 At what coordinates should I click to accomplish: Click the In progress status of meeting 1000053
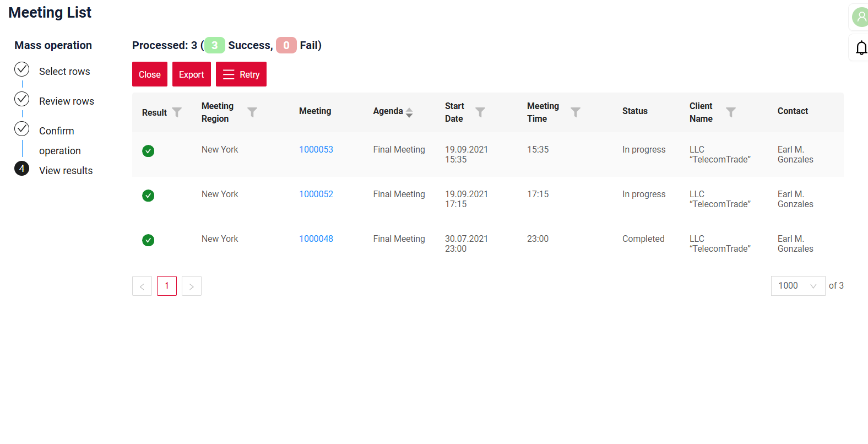click(644, 150)
